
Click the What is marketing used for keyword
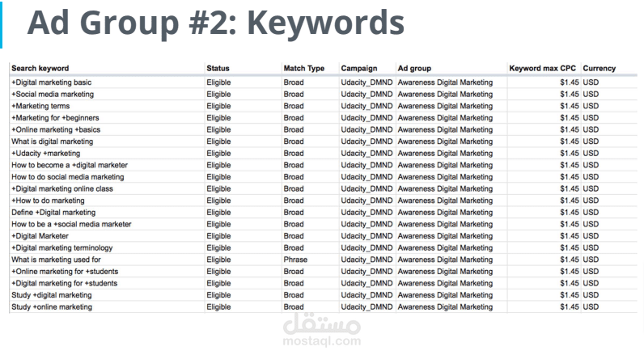(x=56, y=260)
